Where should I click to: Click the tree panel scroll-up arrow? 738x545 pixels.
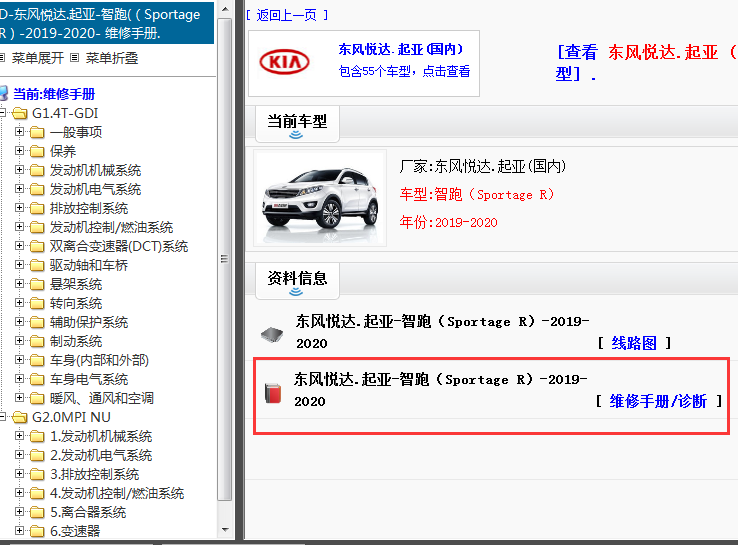pyautogui.click(x=225, y=9)
